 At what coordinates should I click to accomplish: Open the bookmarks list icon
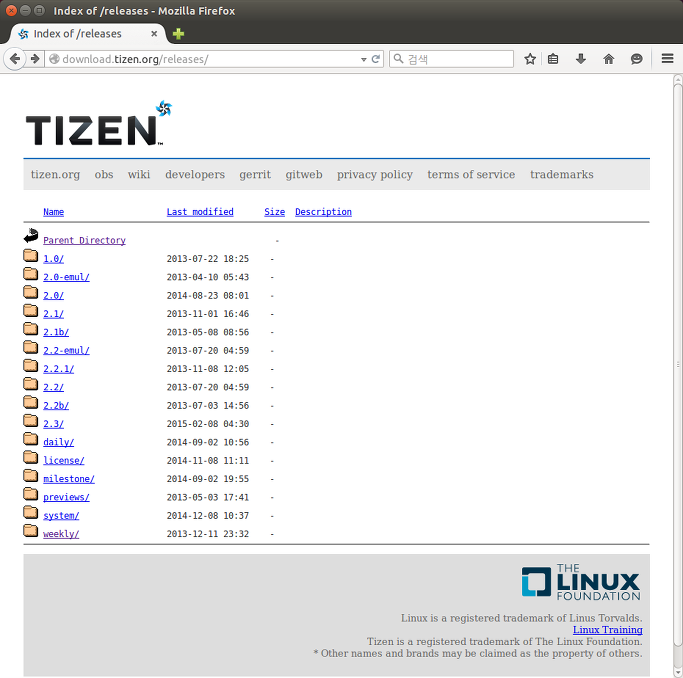click(553, 59)
